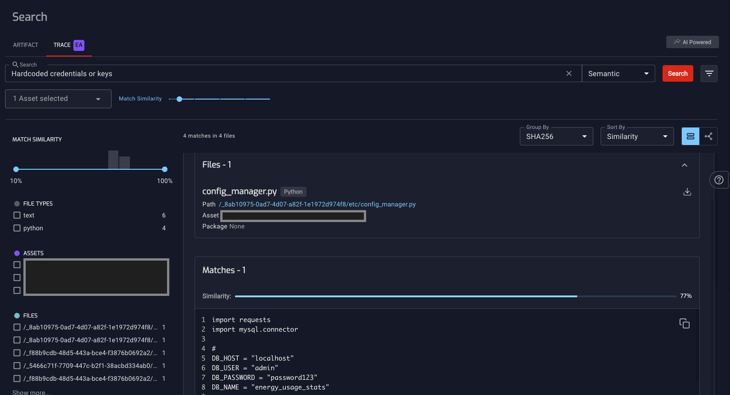
Task: Click the 77% similarity progress bar
Action: [x=455, y=296]
